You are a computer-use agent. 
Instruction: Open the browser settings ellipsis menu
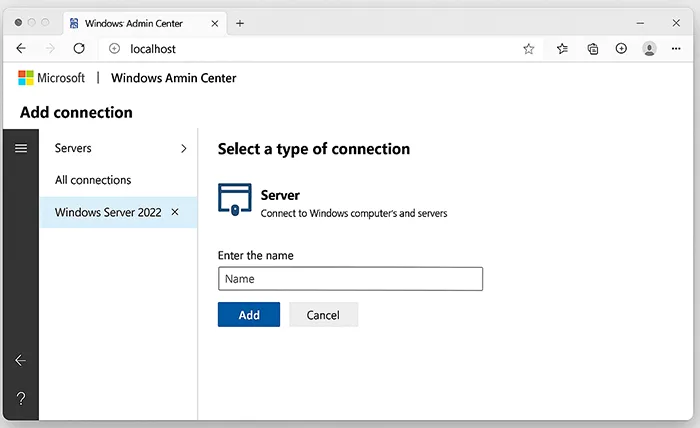[x=677, y=48]
